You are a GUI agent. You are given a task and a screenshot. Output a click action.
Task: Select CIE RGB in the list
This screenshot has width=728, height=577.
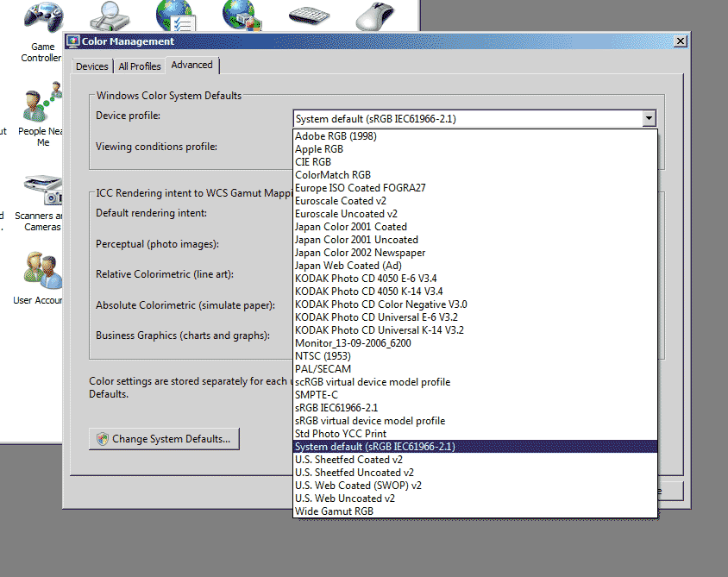(475, 162)
